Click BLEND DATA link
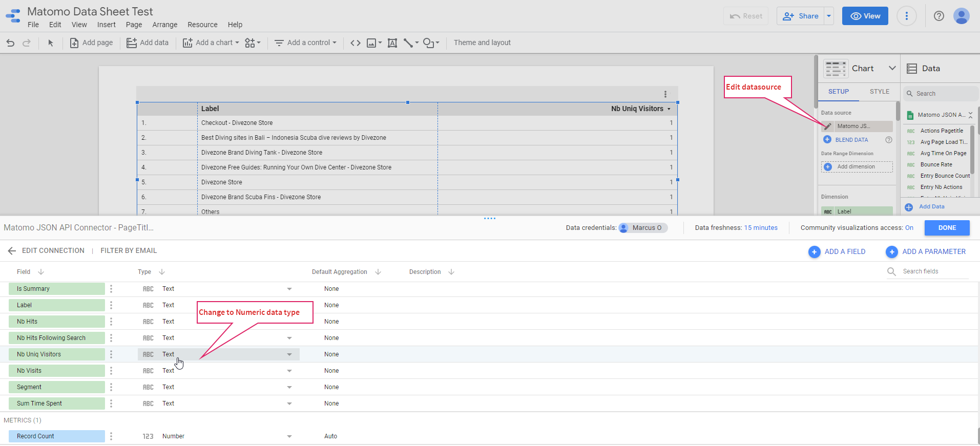The height and width of the screenshot is (446, 980). [x=851, y=140]
